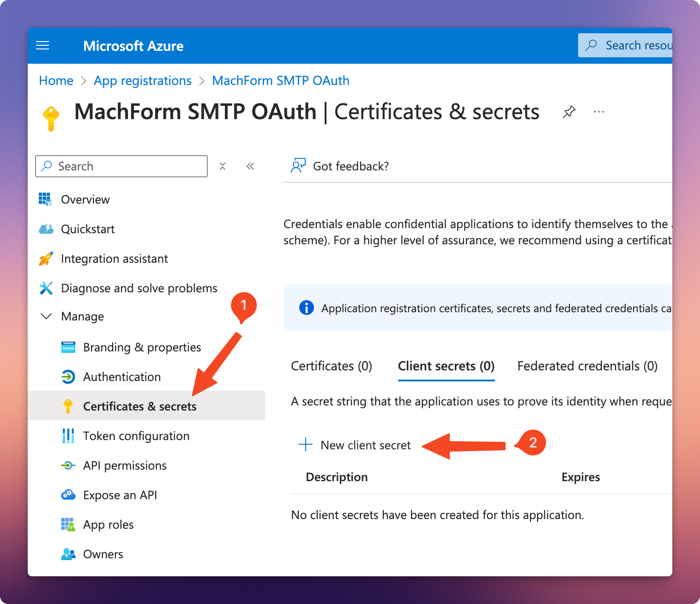Click the Expires column header
The height and width of the screenshot is (604, 700).
click(x=581, y=477)
